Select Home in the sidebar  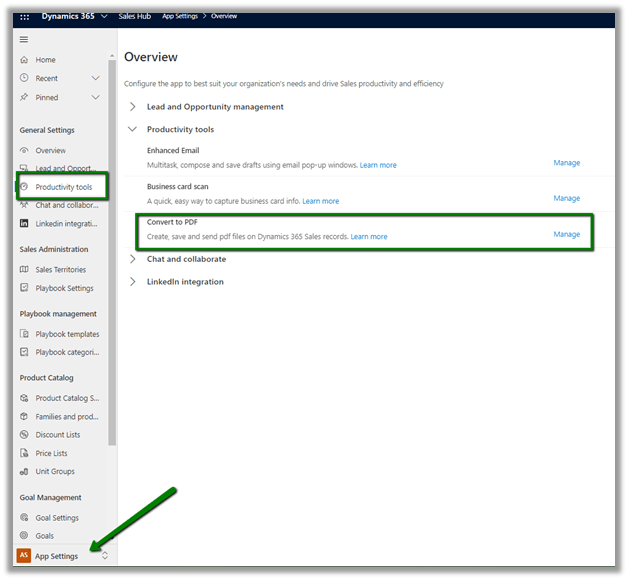coord(45,60)
